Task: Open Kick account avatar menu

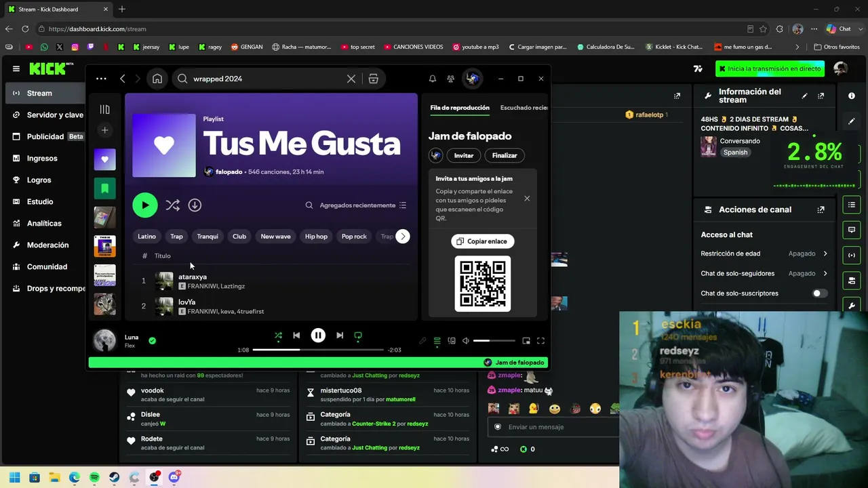Action: click(x=841, y=68)
